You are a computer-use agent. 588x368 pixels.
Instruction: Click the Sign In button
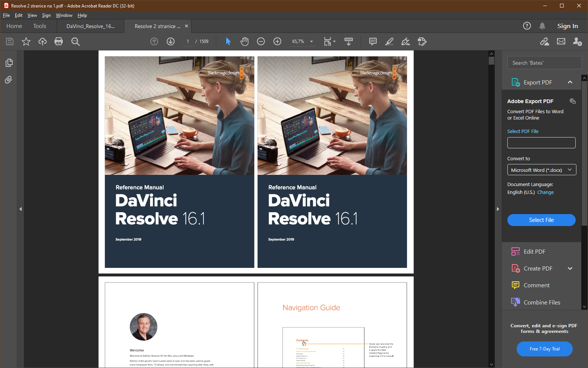(567, 26)
